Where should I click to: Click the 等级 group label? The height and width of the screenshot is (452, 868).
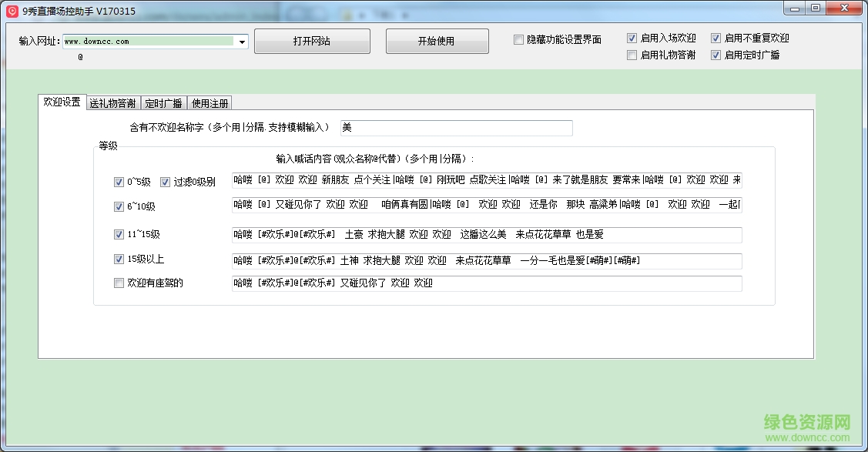108,146
